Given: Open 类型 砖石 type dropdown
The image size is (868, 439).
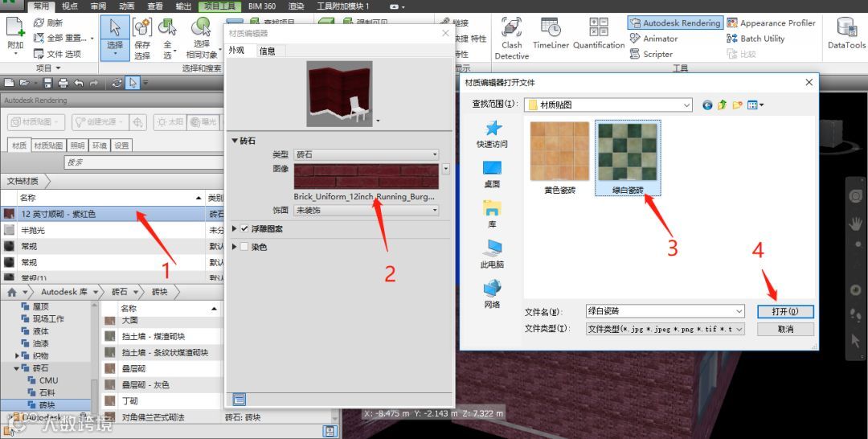Looking at the screenshot, I should [x=366, y=154].
